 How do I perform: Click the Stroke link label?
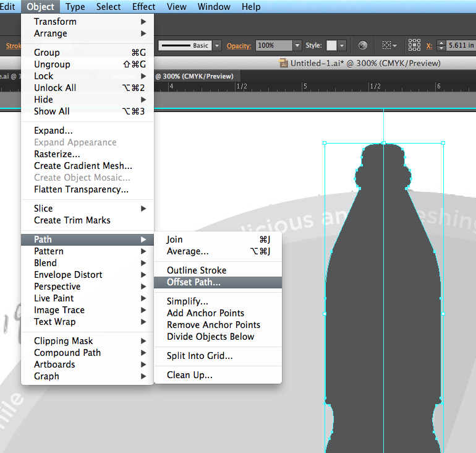pos(14,46)
